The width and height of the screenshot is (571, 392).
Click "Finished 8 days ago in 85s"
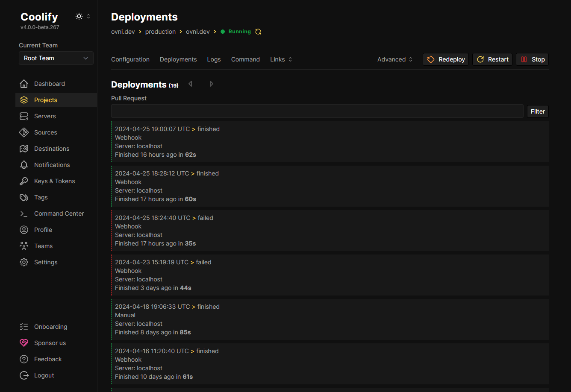pos(153,332)
